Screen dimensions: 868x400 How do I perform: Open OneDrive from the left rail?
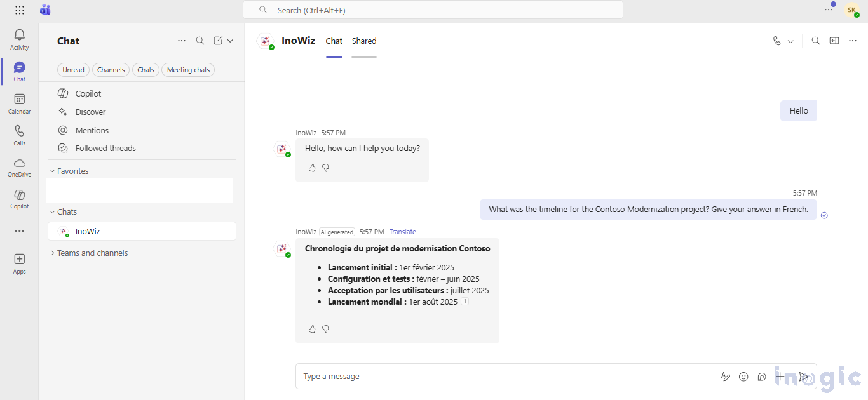19,167
